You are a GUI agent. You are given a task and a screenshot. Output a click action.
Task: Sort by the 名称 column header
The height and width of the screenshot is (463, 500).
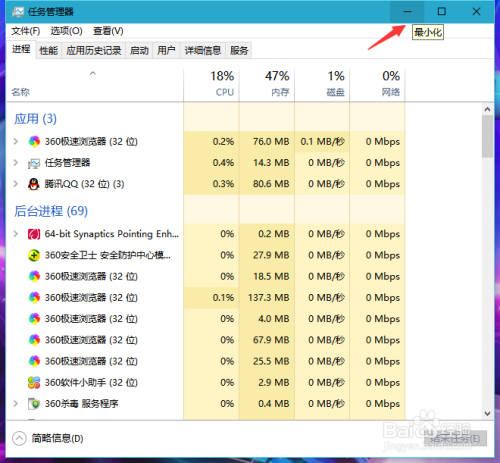95,85
